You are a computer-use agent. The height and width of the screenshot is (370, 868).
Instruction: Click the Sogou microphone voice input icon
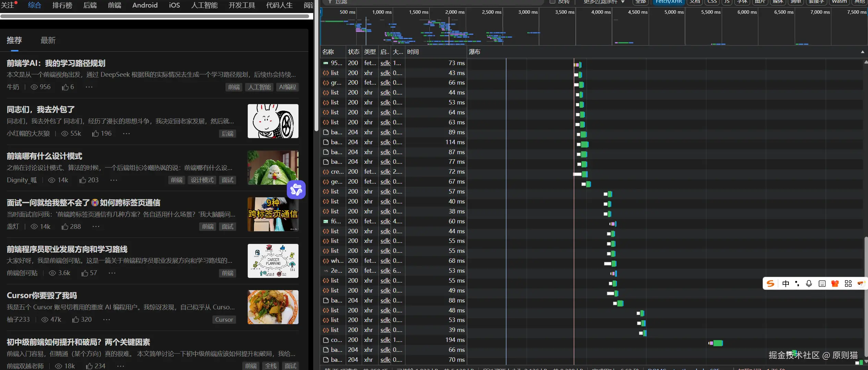pyautogui.click(x=809, y=284)
